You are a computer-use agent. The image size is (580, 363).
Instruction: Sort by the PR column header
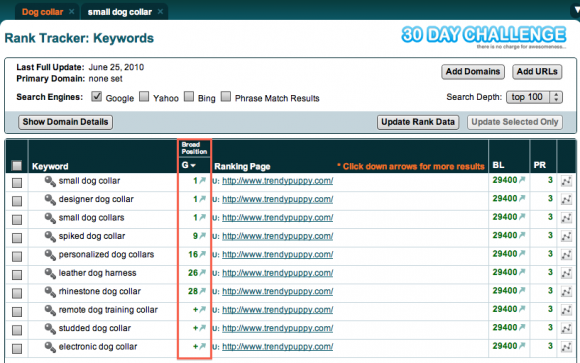point(540,165)
